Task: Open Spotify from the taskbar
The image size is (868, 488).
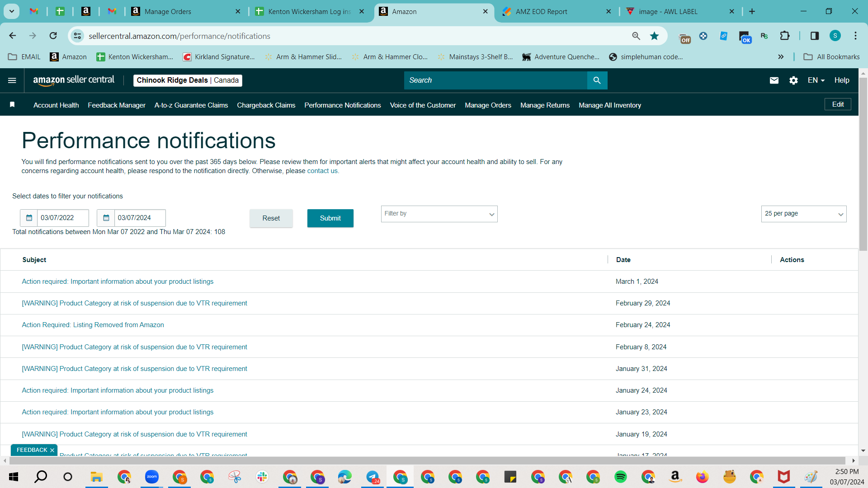Action: (621, 477)
